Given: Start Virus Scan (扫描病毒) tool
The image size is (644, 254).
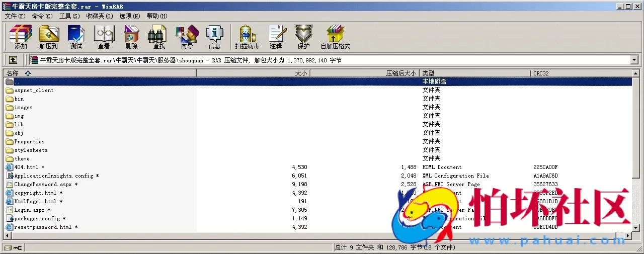Looking at the screenshot, I should 247,37.
